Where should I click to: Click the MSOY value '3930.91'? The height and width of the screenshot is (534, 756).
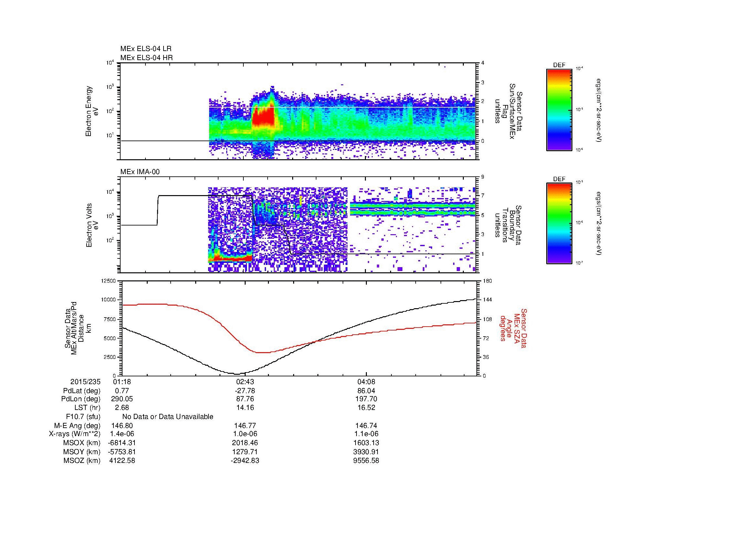366,452
